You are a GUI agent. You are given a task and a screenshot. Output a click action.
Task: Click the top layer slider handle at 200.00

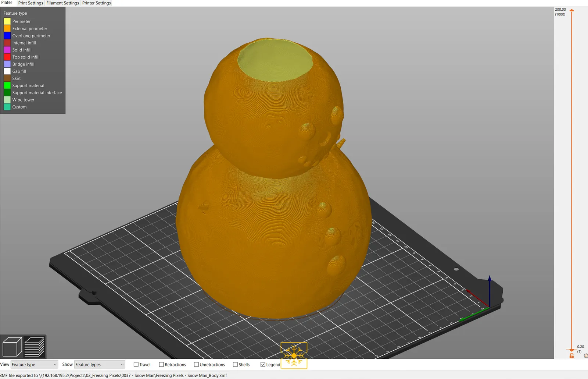pyautogui.click(x=571, y=11)
